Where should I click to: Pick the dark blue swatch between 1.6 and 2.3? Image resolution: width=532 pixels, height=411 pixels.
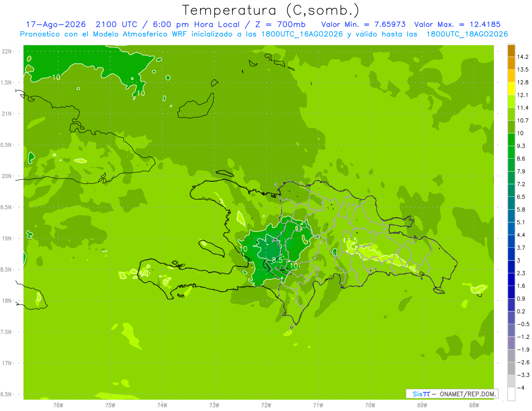511,279
